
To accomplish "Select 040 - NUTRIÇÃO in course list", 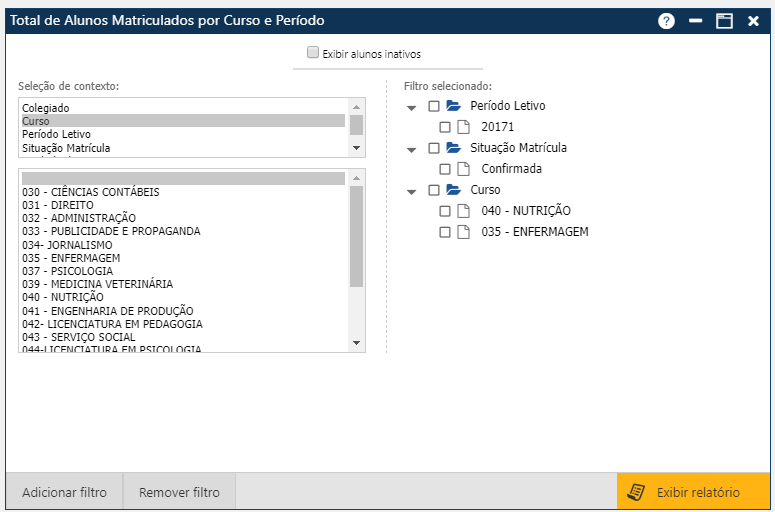I will (x=183, y=297).
